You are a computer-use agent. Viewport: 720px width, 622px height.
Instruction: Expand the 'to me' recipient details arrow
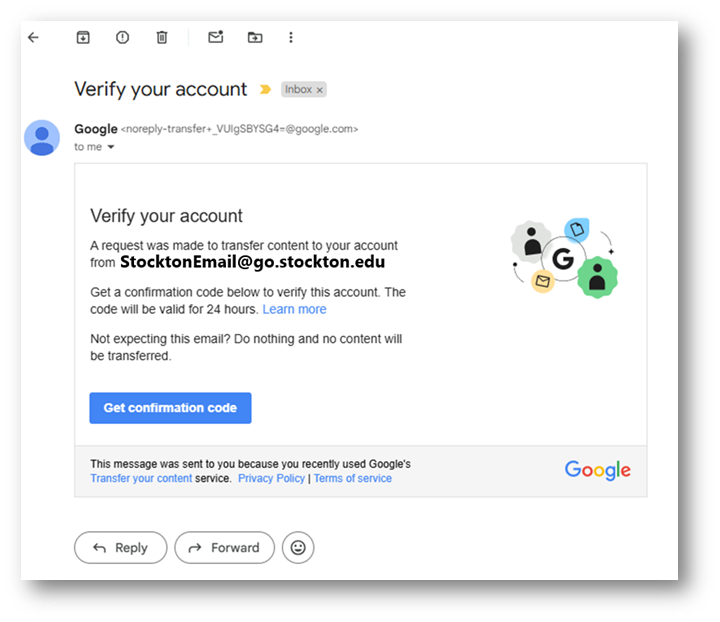click(111, 147)
